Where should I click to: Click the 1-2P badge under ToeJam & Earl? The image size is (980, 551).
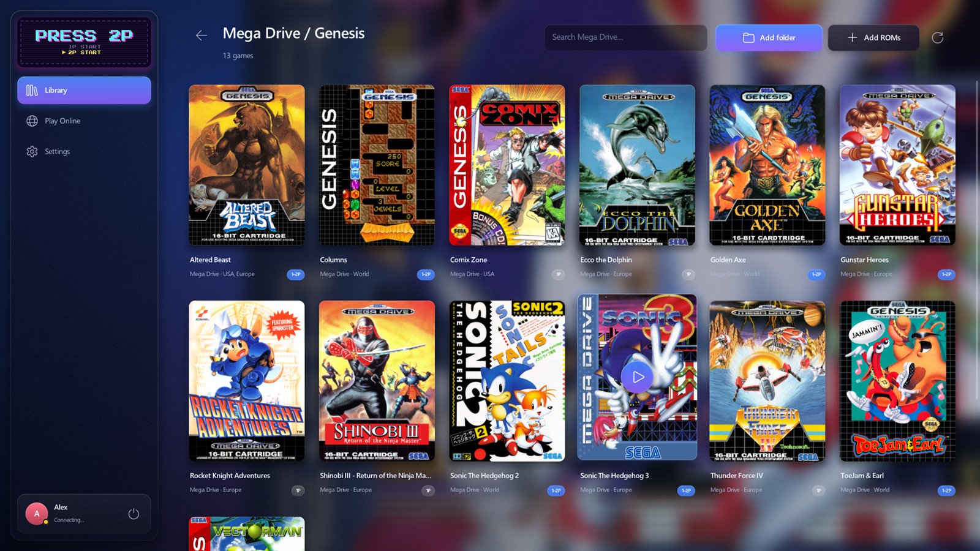[x=946, y=490]
